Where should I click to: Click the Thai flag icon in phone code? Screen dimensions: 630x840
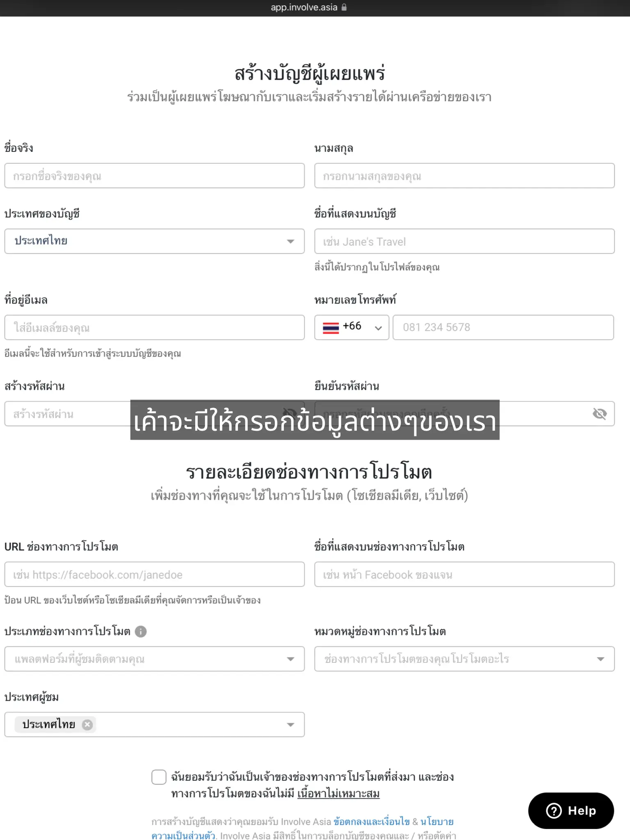click(331, 327)
